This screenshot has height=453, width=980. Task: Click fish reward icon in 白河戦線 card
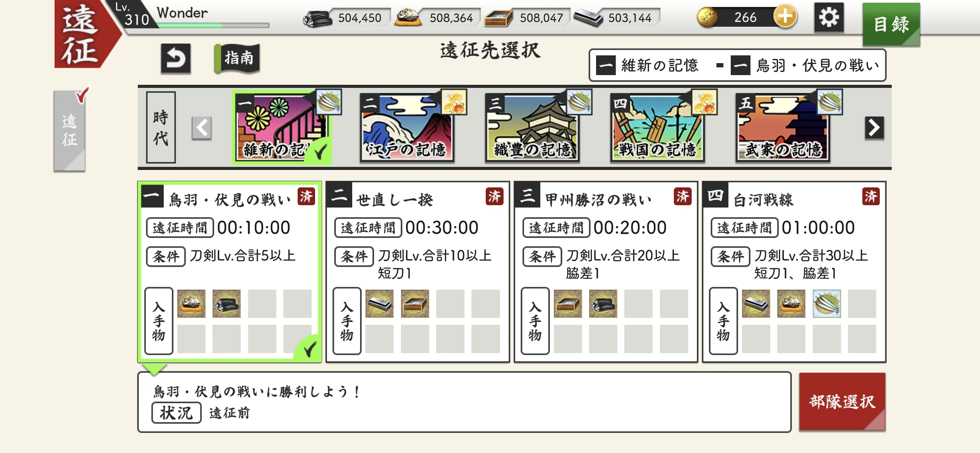coord(826,304)
